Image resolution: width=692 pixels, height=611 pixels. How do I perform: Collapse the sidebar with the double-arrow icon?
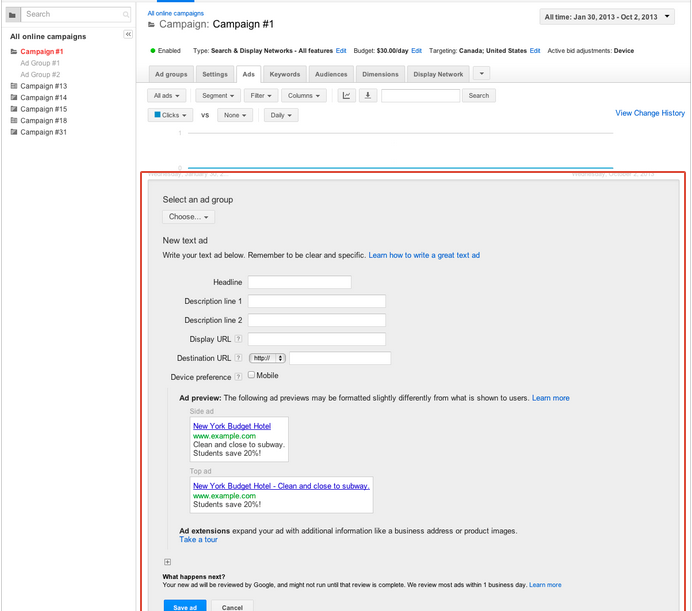(128, 35)
